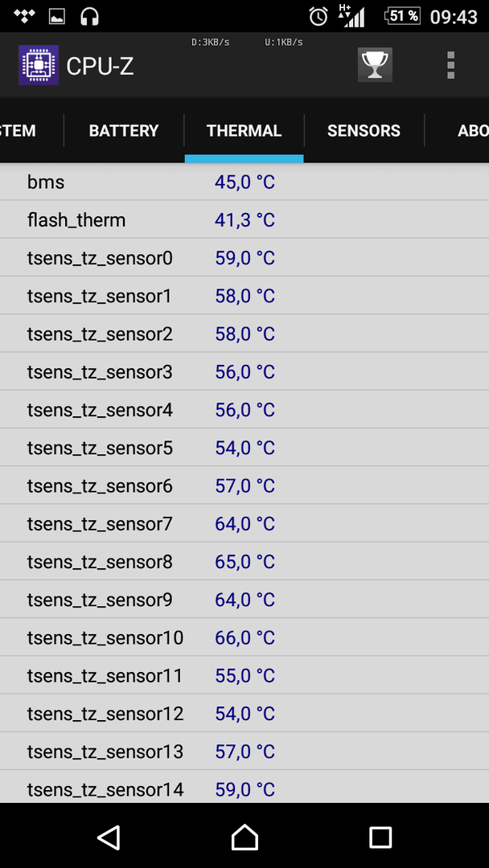489x868 pixels.
Task: Select the flash_therm row
Action: tap(244, 220)
